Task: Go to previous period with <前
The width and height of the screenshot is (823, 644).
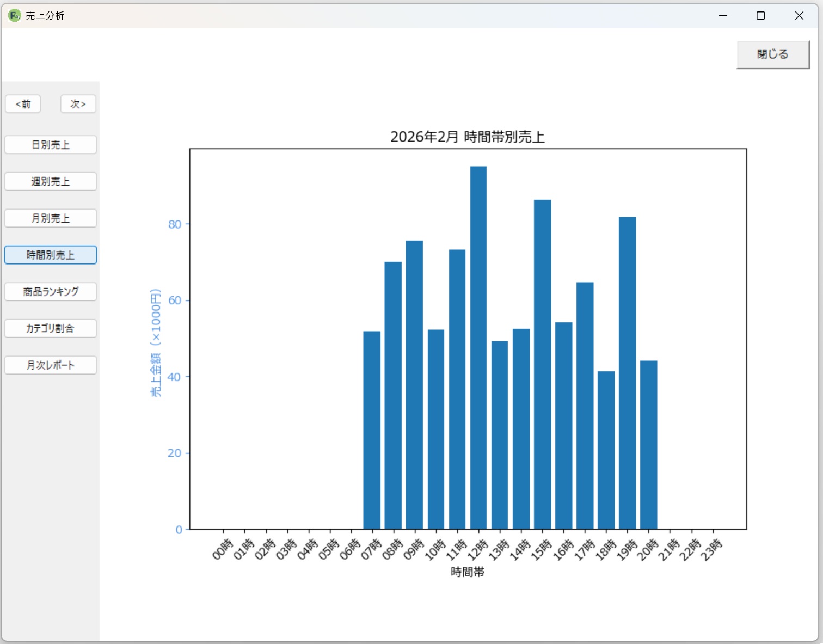Action: point(23,104)
